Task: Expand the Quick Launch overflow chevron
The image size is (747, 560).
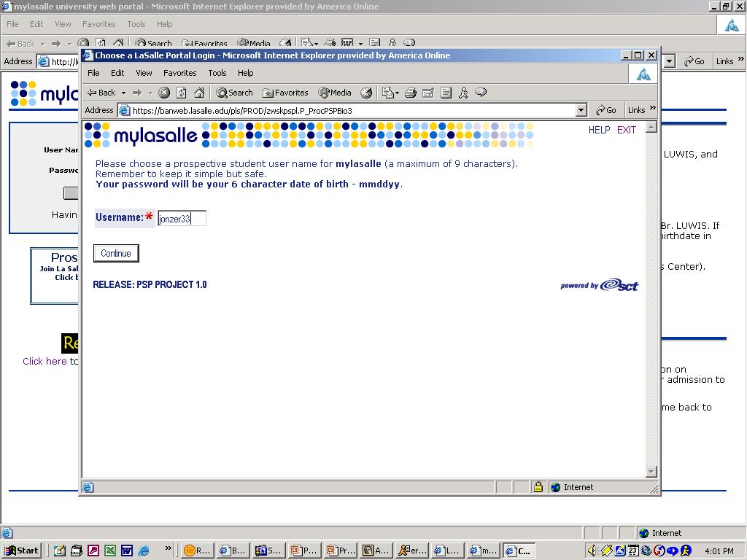Action: (168, 548)
